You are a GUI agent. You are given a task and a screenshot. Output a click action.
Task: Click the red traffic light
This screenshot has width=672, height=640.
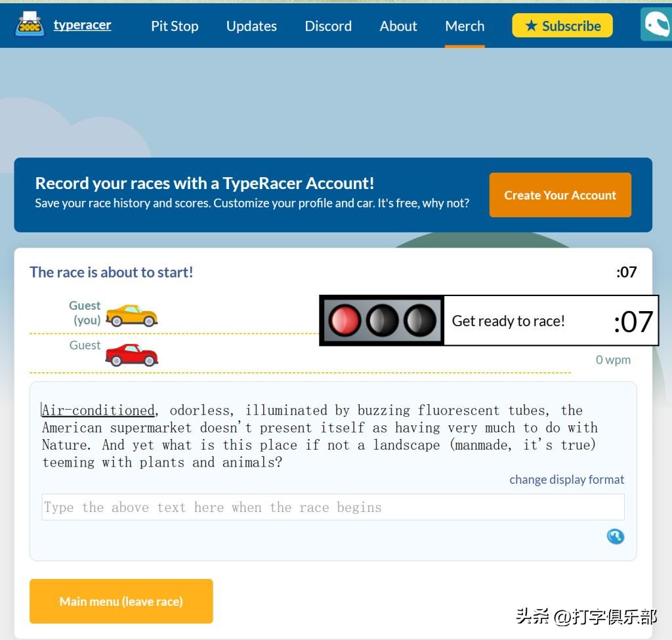345,321
